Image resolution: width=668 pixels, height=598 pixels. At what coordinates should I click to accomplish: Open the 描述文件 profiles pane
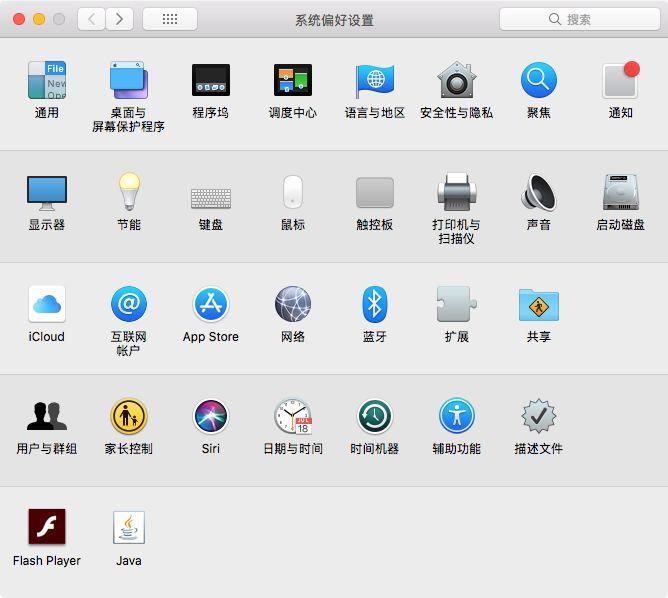[x=538, y=416]
